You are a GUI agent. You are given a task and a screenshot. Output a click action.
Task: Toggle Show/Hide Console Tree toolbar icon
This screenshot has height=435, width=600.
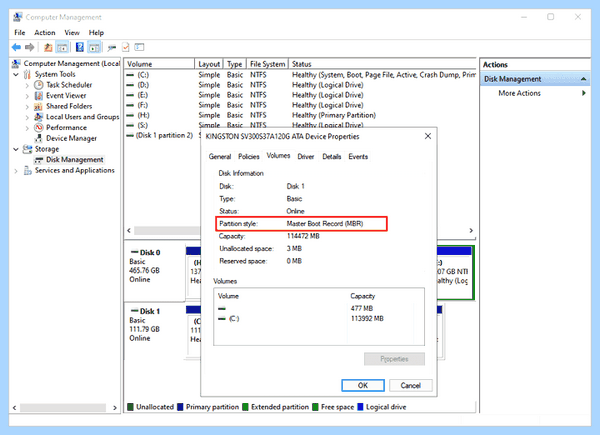[x=62, y=47]
